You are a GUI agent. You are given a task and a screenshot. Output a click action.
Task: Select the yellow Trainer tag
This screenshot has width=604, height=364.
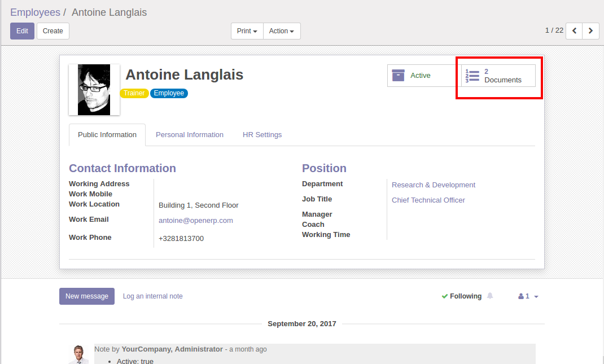[134, 93]
